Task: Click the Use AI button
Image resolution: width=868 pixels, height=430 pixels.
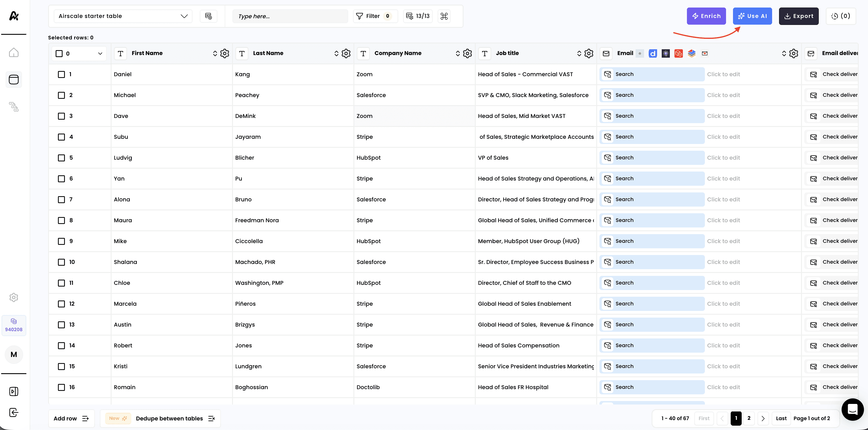Action: [x=752, y=16]
